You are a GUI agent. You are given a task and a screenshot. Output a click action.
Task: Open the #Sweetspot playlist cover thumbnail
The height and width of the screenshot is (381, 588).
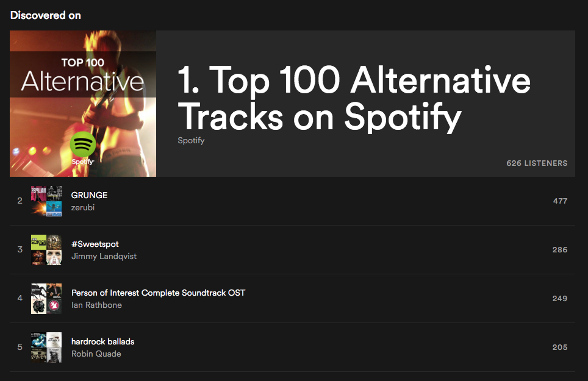pyautogui.click(x=46, y=249)
